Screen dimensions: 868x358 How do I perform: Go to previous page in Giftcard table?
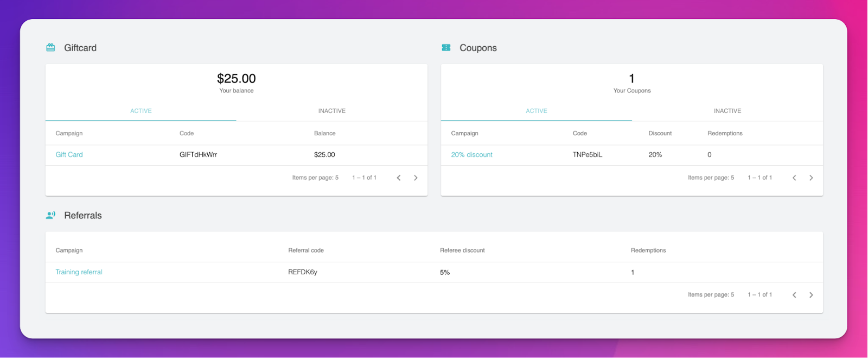[399, 178]
